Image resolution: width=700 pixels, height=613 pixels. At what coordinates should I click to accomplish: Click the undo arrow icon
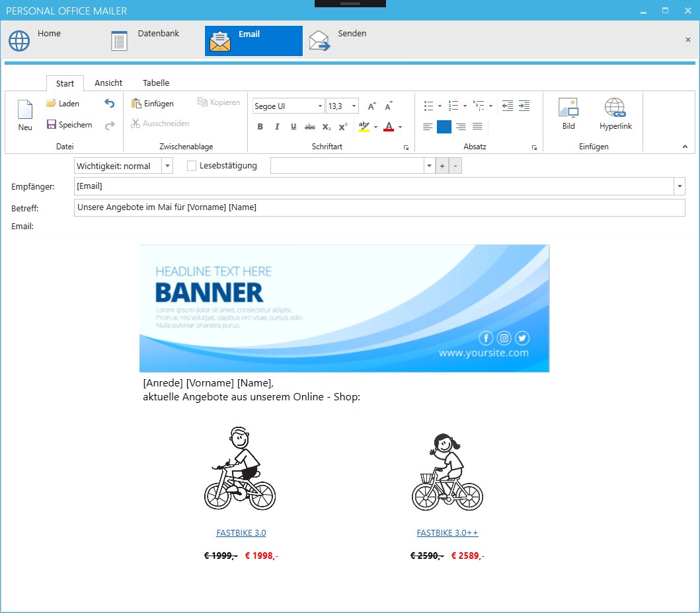coord(109,104)
